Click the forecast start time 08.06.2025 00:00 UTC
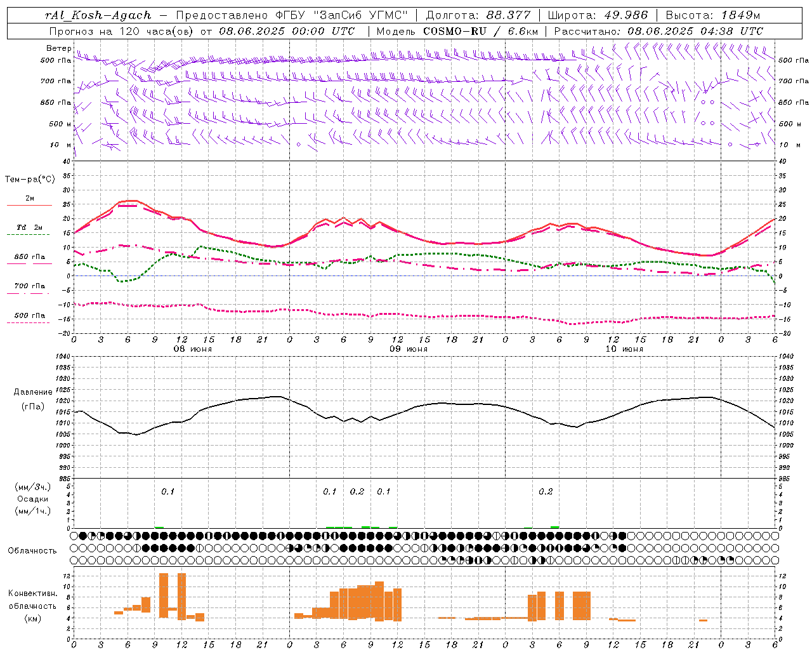 click(287, 31)
